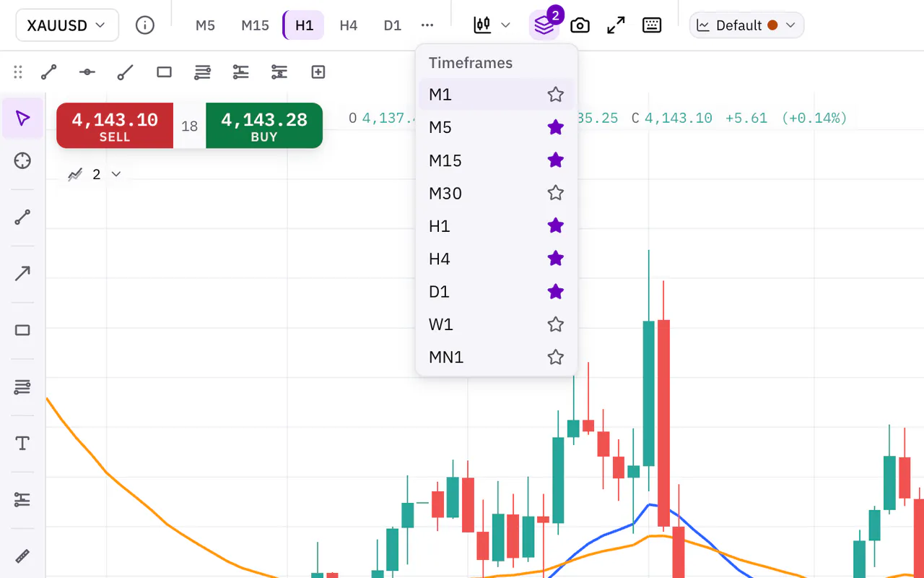The image size is (924, 578).
Task: Click the plus-box icon in the top drawing bar
Action: [318, 72]
